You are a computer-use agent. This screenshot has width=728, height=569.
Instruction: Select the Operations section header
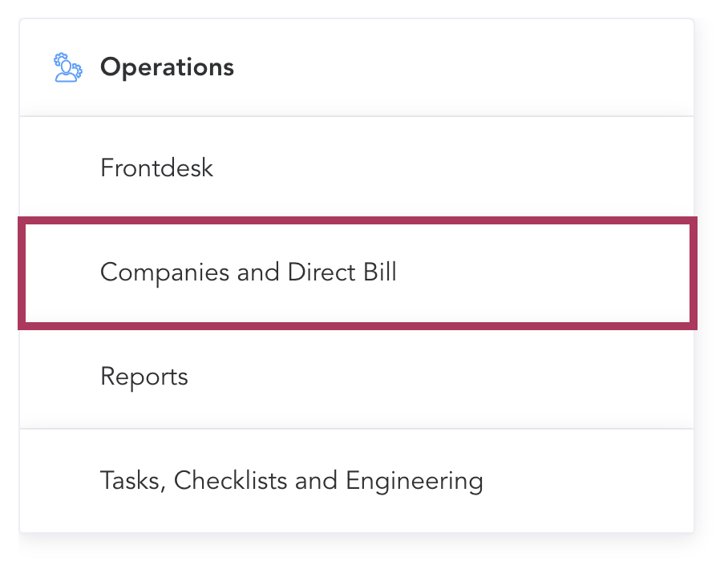point(167,67)
